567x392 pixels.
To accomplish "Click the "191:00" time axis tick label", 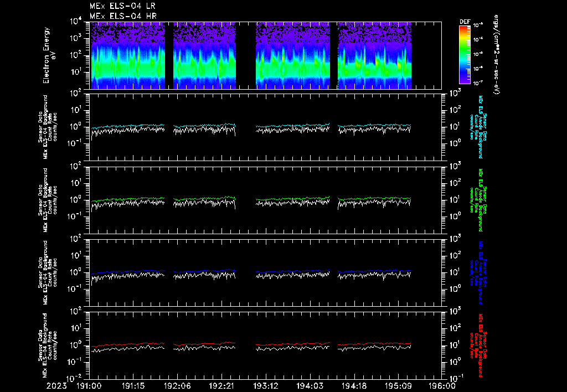I will tap(89, 386).
